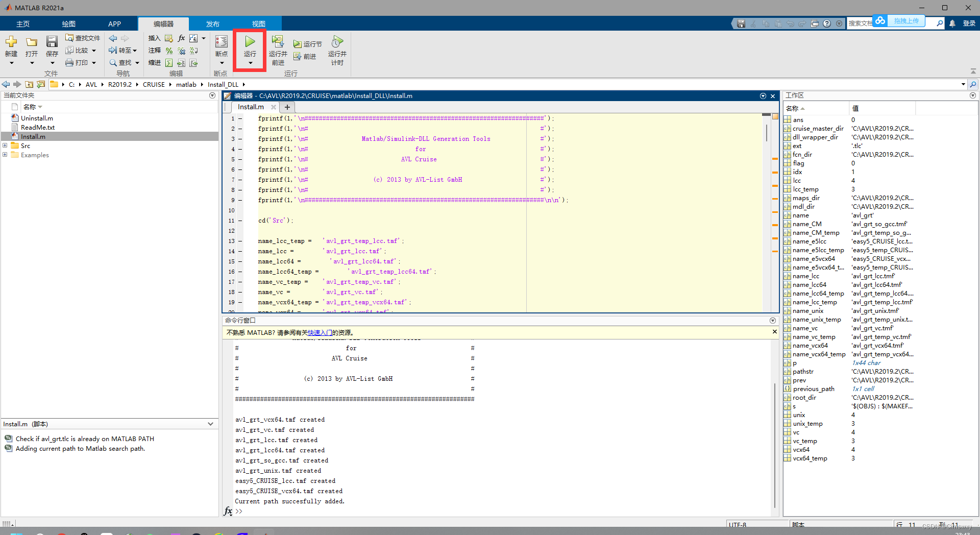Click the notification bell icon
This screenshot has height=535, width=980.
952,23
